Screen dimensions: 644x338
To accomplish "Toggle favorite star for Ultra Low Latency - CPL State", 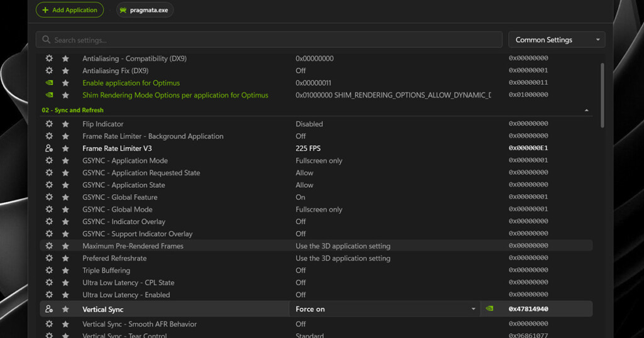I will click(65, 283).
